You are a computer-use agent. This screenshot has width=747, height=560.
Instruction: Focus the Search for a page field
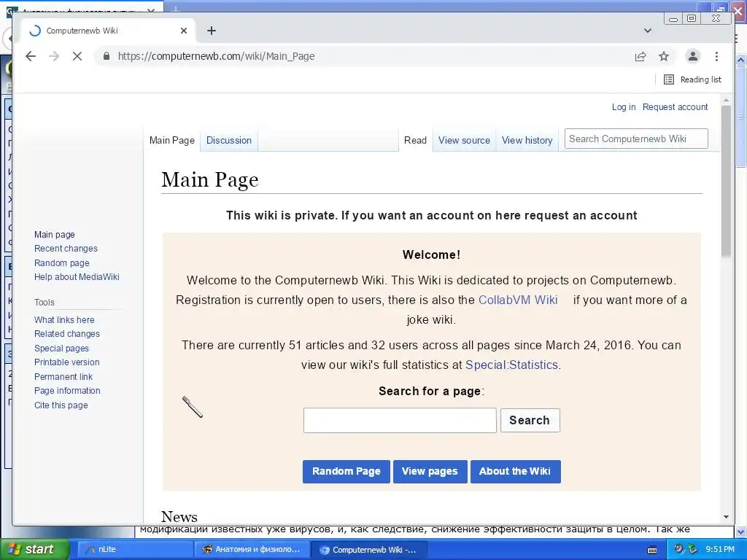tap(400, 421)
